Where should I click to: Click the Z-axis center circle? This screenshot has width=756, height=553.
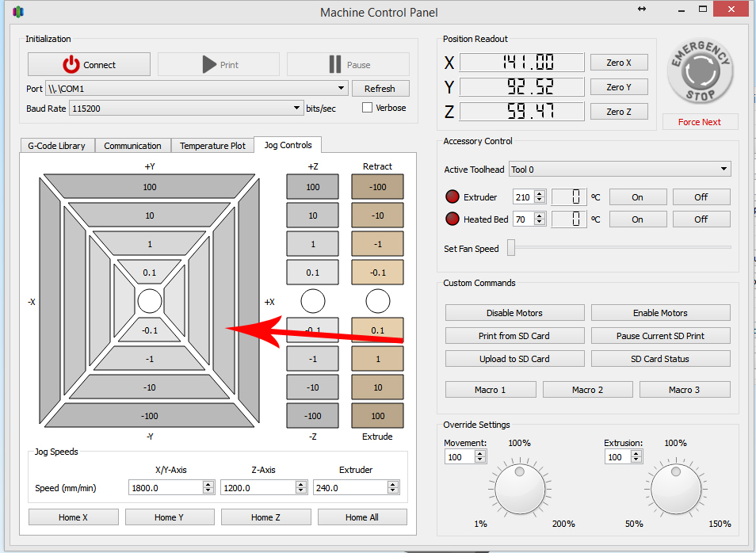pos(313,301)
